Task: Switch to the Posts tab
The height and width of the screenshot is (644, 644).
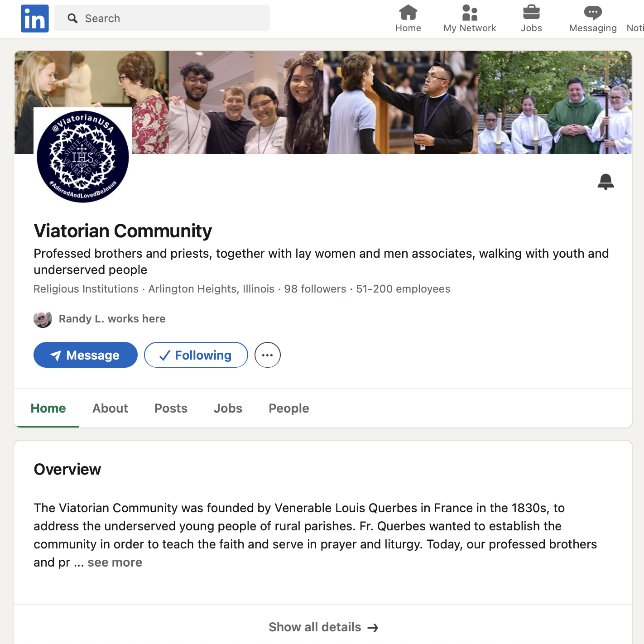Action: (x=171, y=409)
